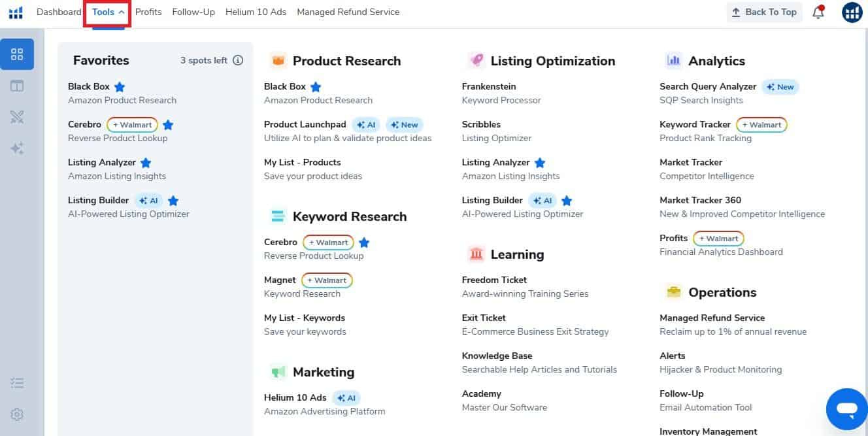
Task: Open Keyword Tracker tool
Action: tap(695, 124)
